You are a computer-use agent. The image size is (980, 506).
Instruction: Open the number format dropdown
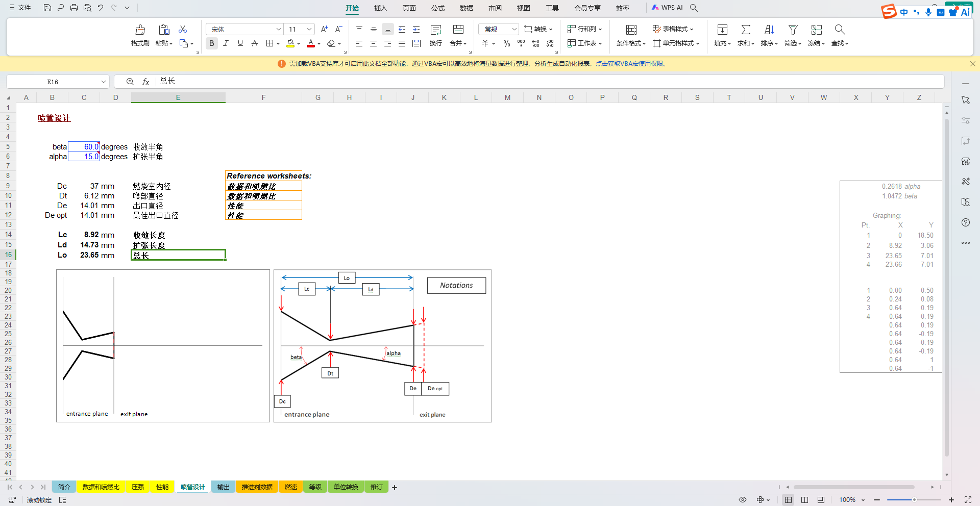514,29
